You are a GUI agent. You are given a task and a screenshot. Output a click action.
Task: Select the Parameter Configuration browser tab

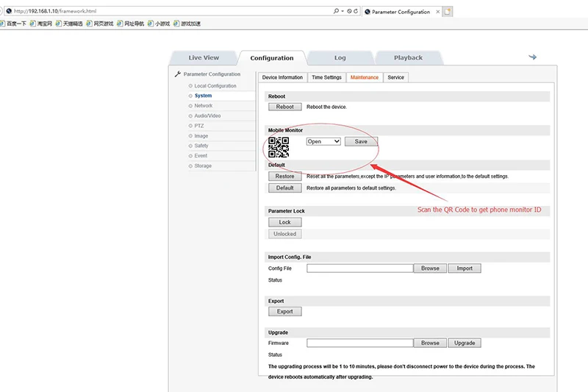click(401, 12)
